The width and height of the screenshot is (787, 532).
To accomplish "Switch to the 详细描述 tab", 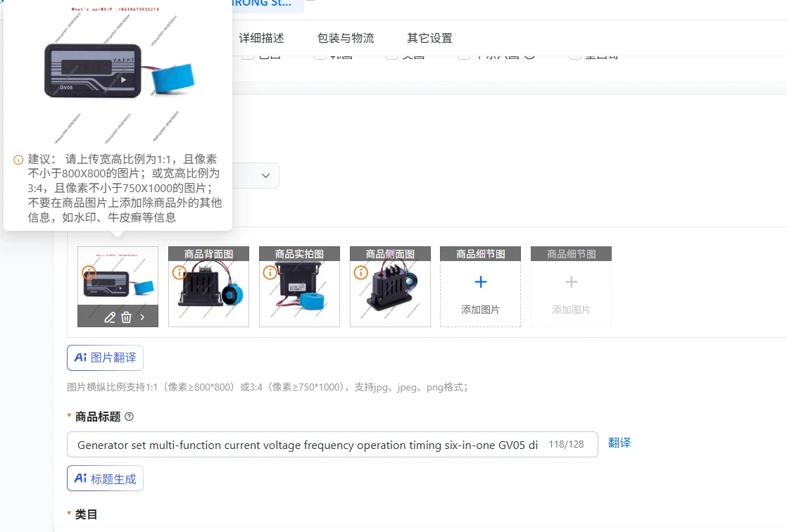I will click(x=261, y=38).
